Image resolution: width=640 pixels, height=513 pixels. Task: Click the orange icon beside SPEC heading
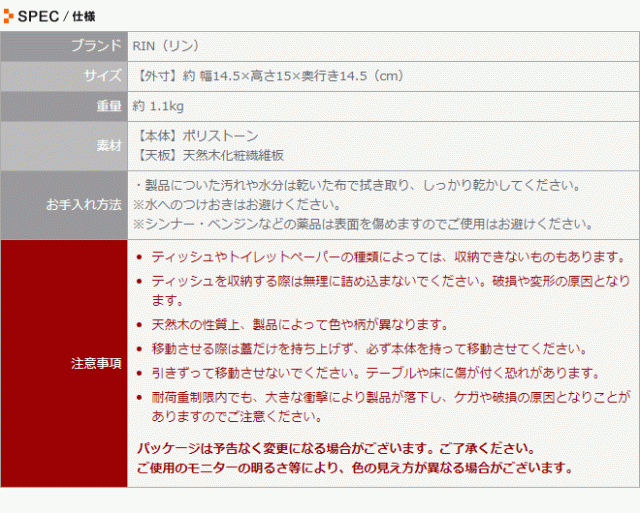(9, 15)
